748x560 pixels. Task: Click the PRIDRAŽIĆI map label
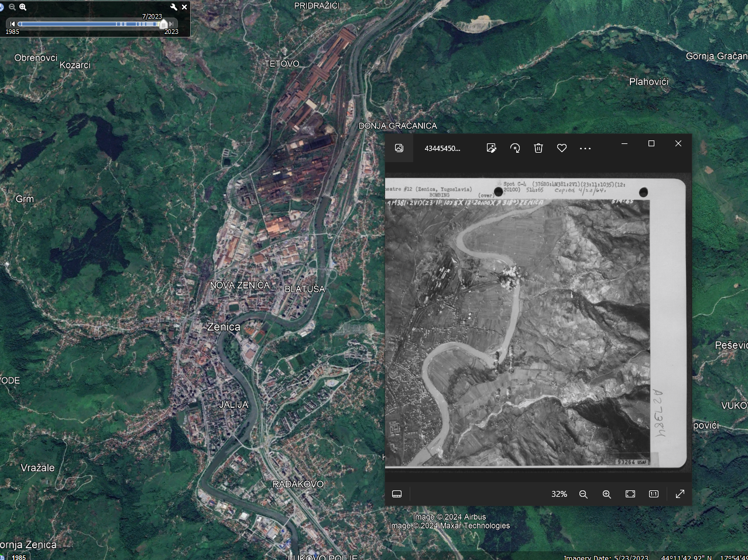click(x=317, y=5)
